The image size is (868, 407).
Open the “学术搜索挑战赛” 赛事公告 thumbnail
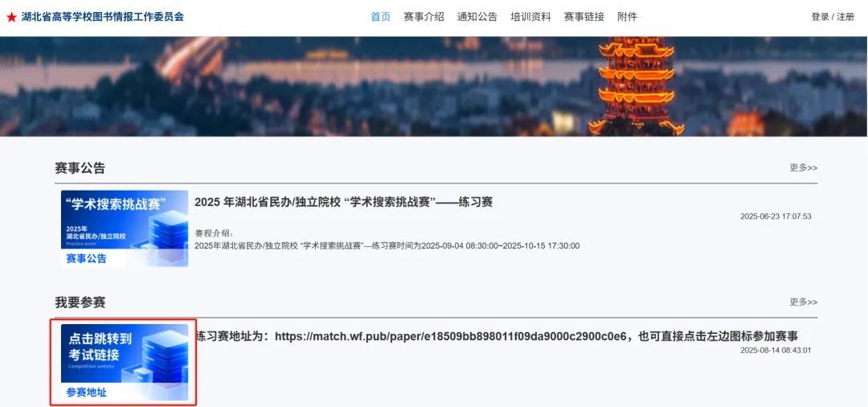[x=125, y=228]
